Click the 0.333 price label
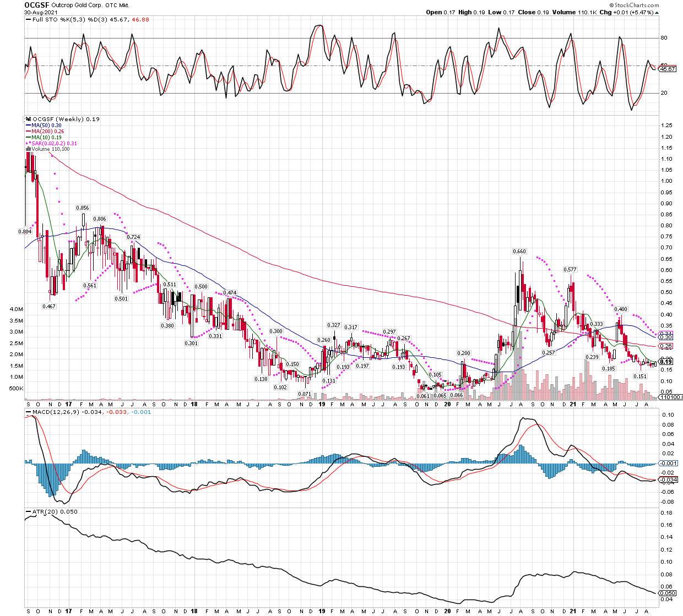 point(597,324)
